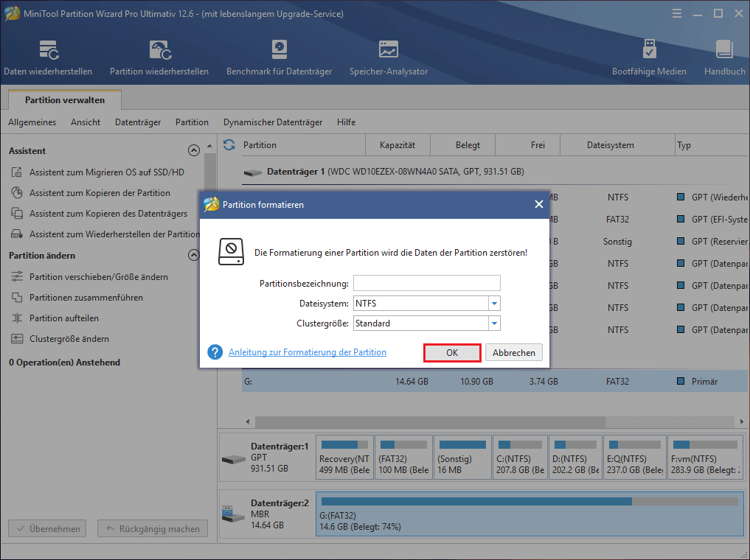Open Daten wiederherstellen tool
Viewport: 750px width, 560px height.
click(x=48, y=57)
